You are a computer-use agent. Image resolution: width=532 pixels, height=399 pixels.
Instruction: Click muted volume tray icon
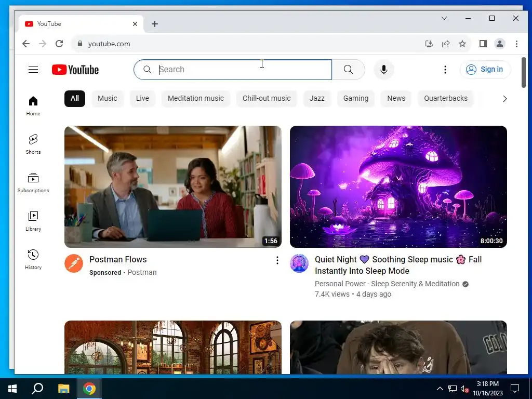[464, 389]
